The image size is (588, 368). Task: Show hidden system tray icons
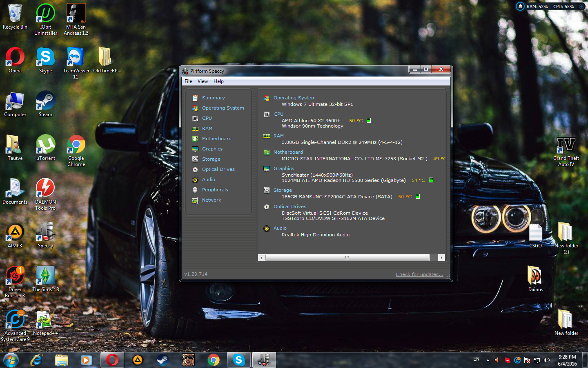[488, 360]
